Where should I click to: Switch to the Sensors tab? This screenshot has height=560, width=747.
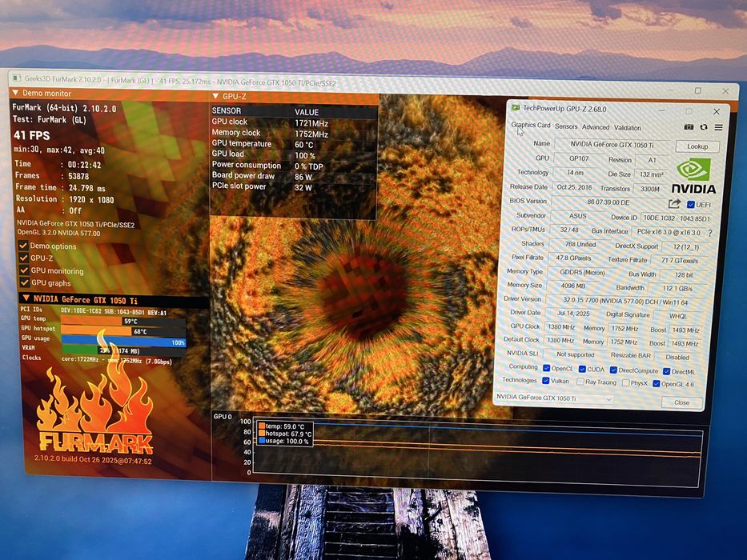pyautogui.click(x=566, y=126)
